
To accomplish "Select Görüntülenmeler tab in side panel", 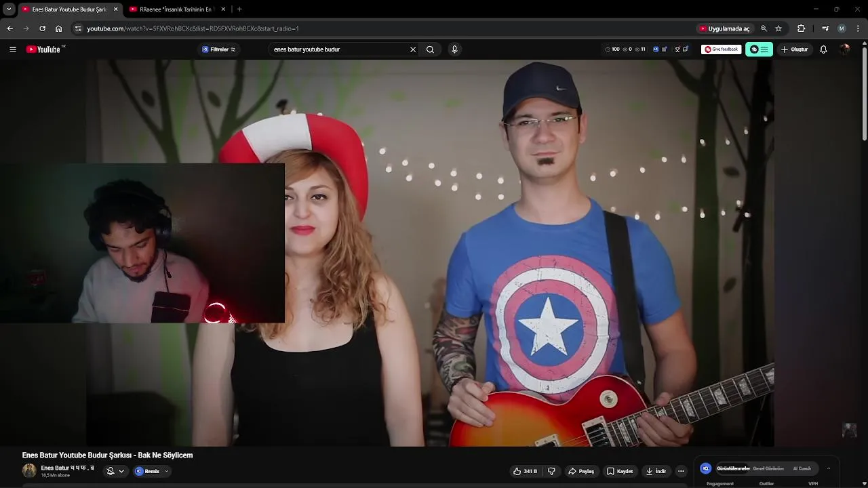I will pos(733,468).
